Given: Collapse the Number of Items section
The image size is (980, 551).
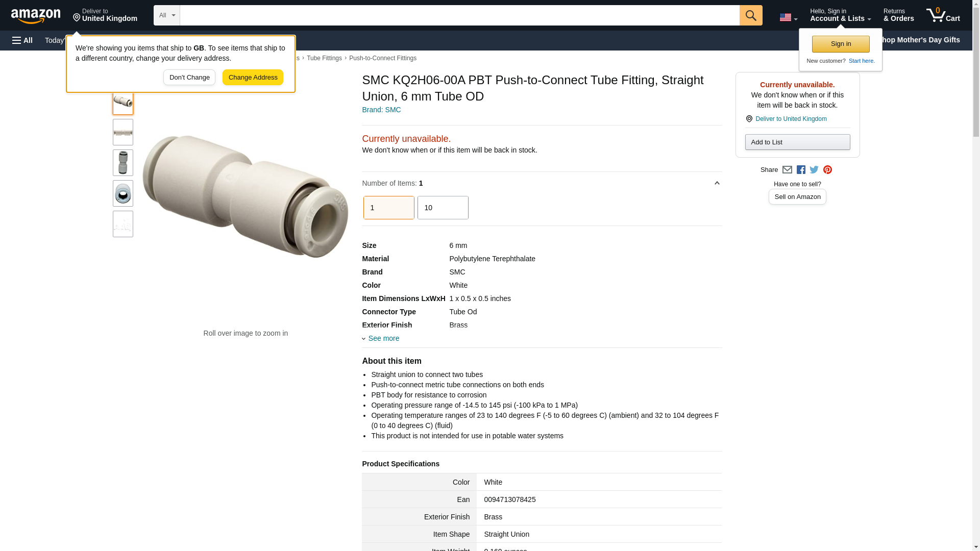Looking at the screenshot, I should coord(717,183).
